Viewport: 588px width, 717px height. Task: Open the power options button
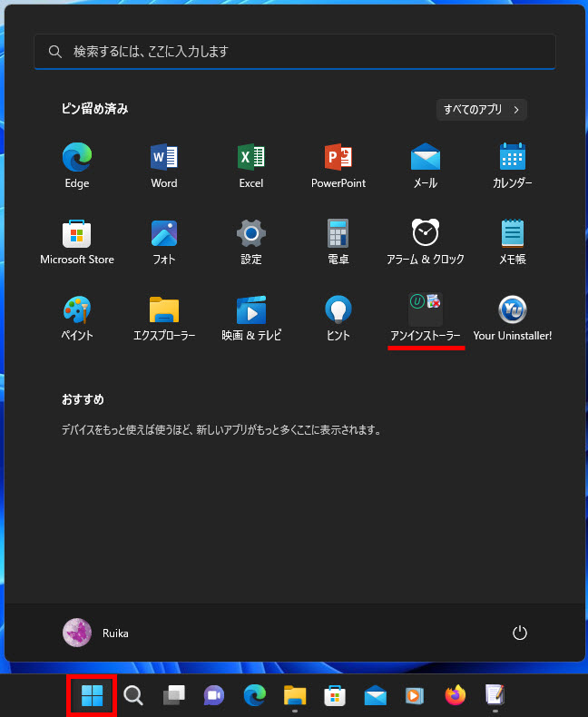[x=520, y=633]
